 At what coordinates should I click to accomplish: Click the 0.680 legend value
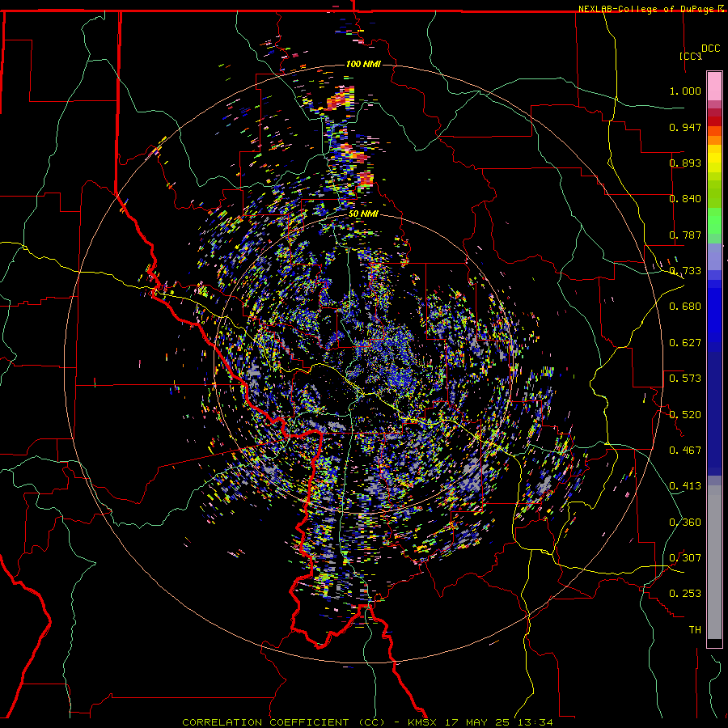point(685,307)
